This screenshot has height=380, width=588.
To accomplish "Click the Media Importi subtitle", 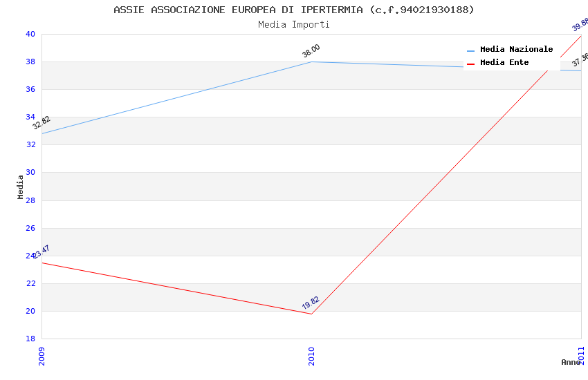I will 294,25.
